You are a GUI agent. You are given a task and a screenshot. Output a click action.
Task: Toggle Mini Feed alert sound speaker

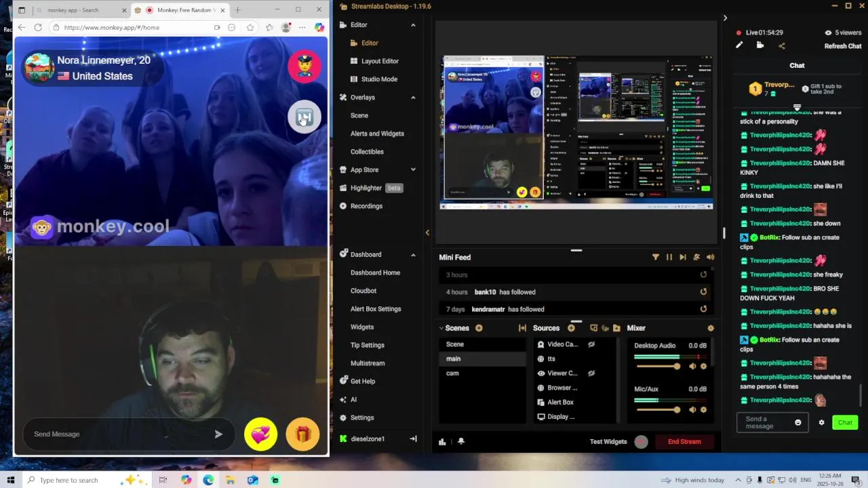coord(710,258)
